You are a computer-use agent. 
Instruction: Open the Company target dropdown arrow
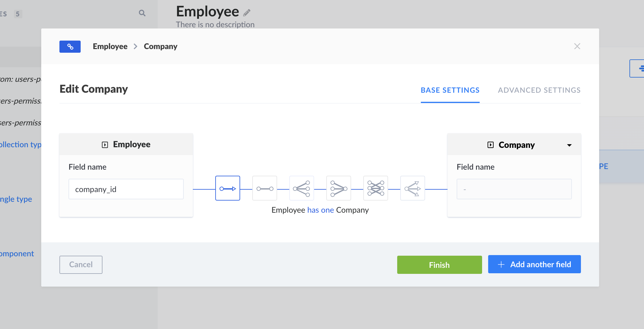pyautogui.click(x=569, y=145)
